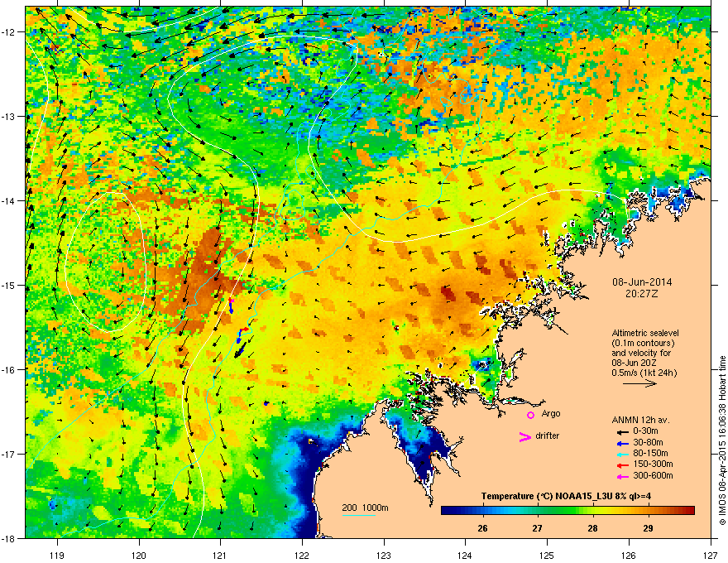
Task: Click the longitude axis label 121
Action: (x=220, y=555)
